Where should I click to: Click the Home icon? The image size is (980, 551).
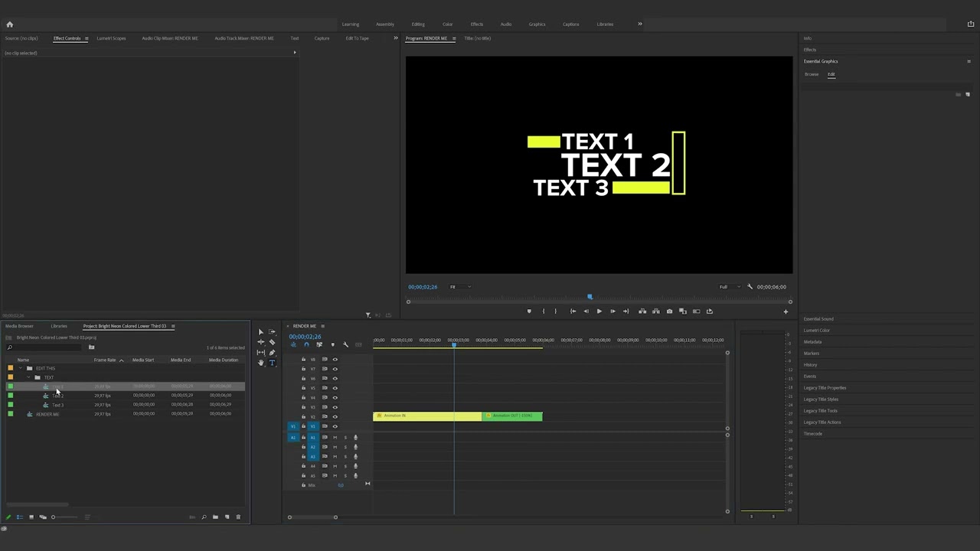pyautogui.click(x=9, y=24)
